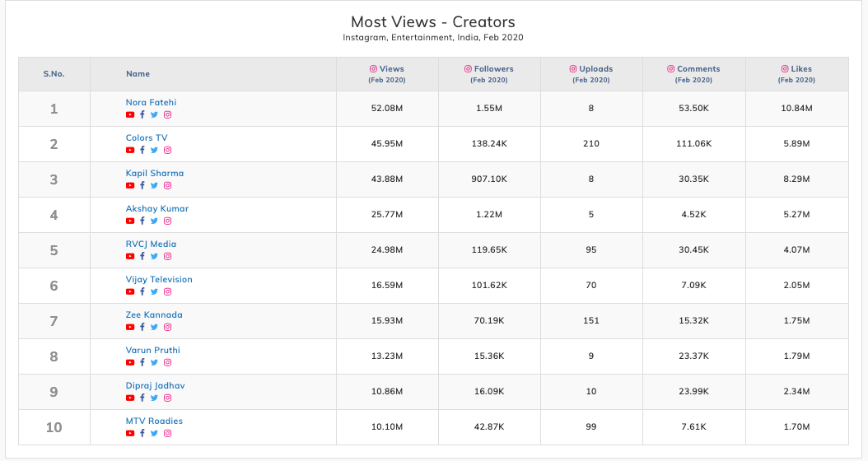Open the MTV Roadies creator link
The height and width of the screenshot is (461, 868).
click(x=154, y=421)
